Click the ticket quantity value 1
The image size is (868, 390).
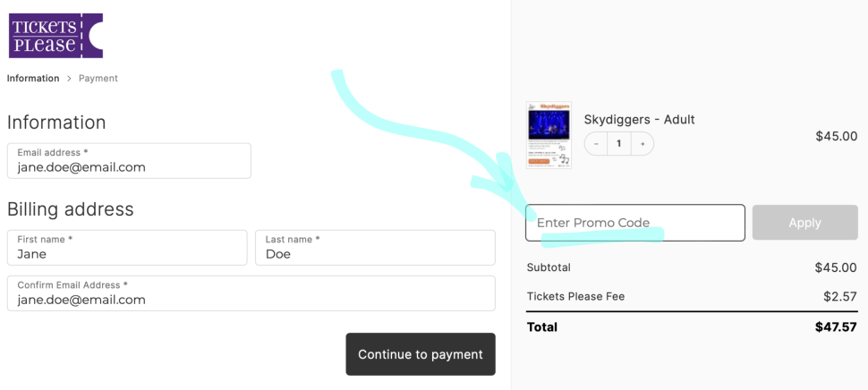pyautogui.click(x=618, y=144)
